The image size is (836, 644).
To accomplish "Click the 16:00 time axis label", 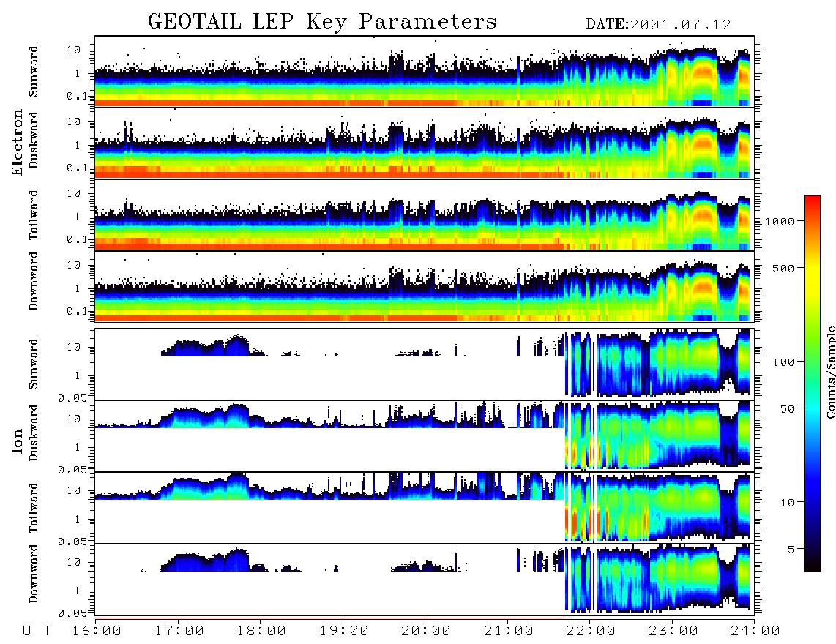I will pyautogui.click(x=97, y=632).
